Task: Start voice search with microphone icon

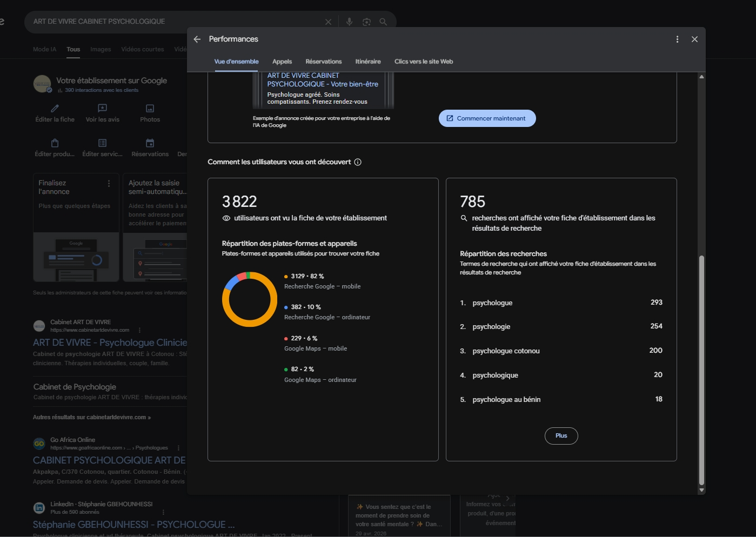Action: pyautogui.click(x=349, y=22)
